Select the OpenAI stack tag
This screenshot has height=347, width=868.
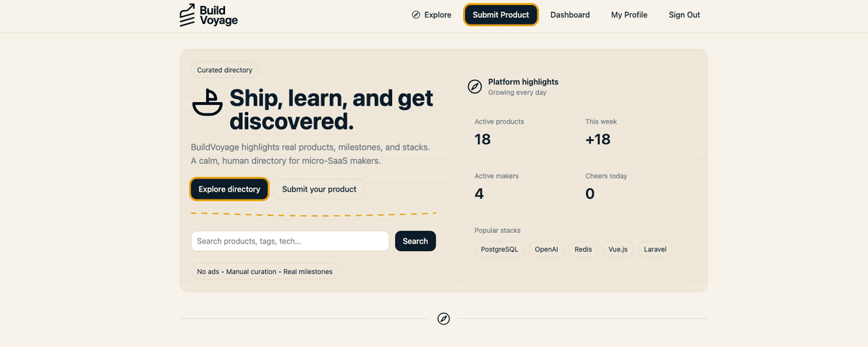(546, 249)
